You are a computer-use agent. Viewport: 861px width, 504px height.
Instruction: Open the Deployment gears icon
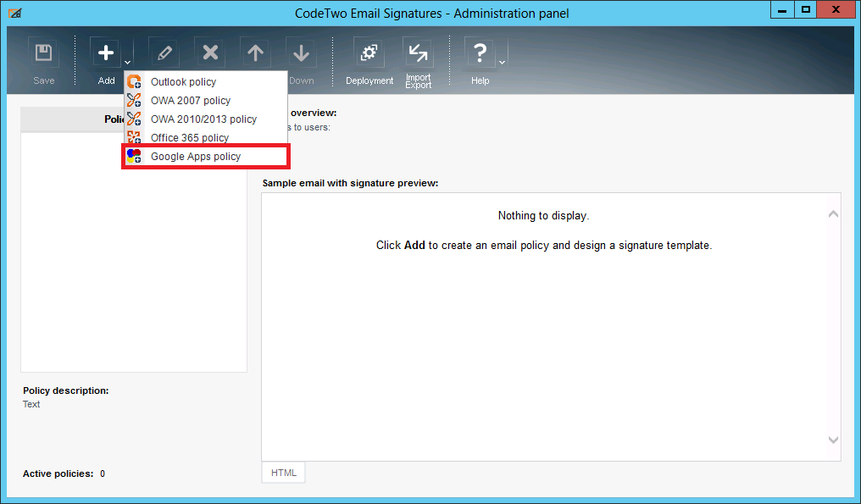[x=369, y=53]
